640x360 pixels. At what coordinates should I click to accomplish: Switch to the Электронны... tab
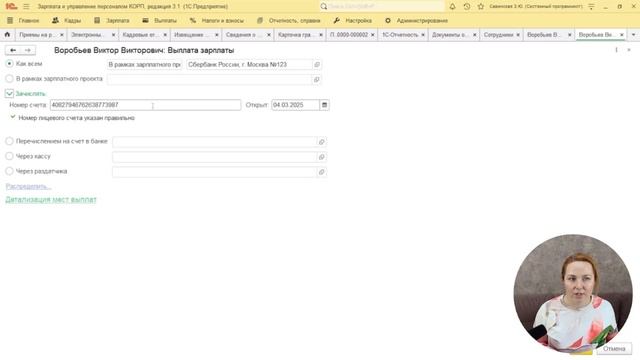[87, 35]
